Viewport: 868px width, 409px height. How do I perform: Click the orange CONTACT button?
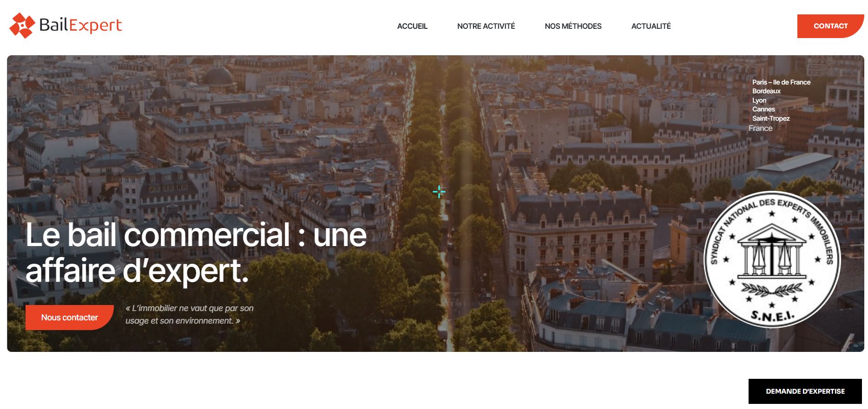830,26
